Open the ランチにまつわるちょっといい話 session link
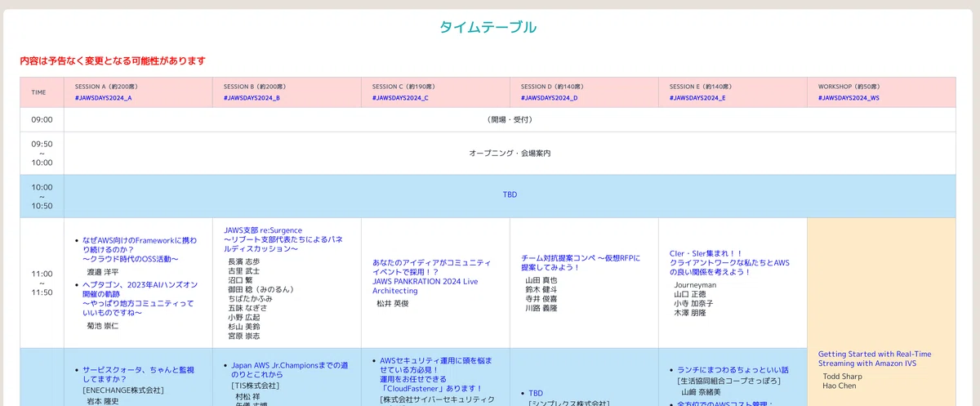 (x=732, y=370)
